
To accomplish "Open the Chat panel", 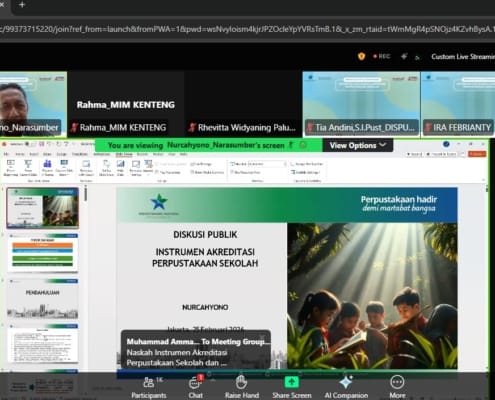I will click(x=196, y=387).
